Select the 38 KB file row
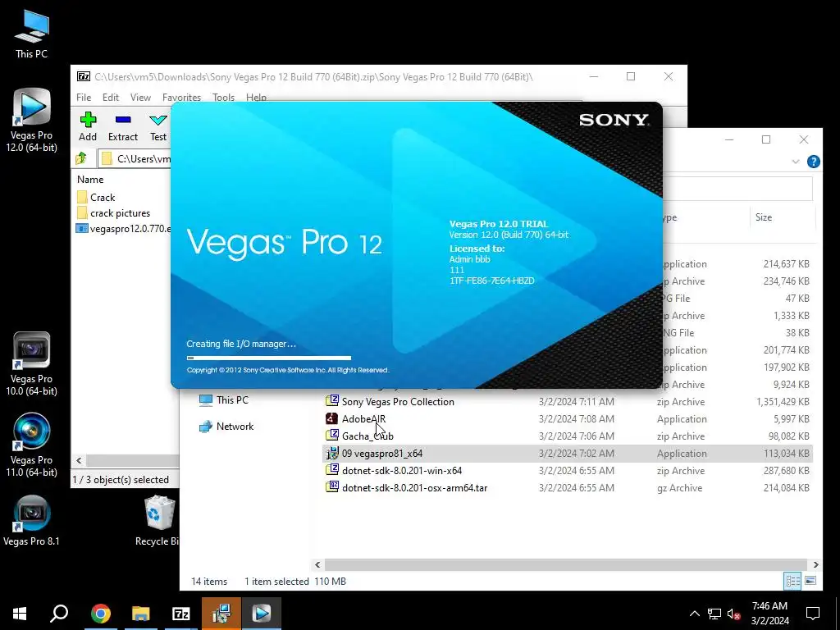840x630 pixels. point(737,333)
